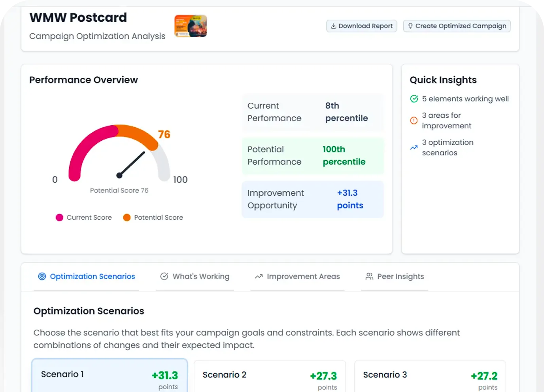Click the trend icon on Improvement Areas tab
544x392 pixels.
coord(259,277)
